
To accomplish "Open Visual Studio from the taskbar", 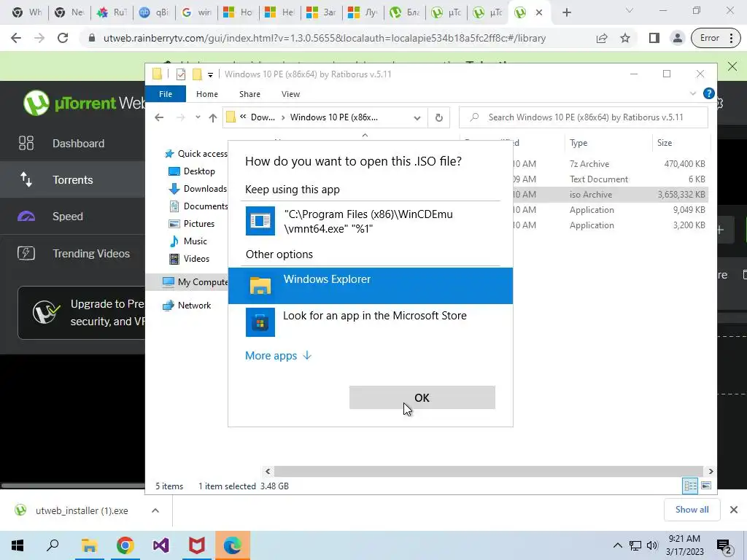I will [x=160, y=545].
